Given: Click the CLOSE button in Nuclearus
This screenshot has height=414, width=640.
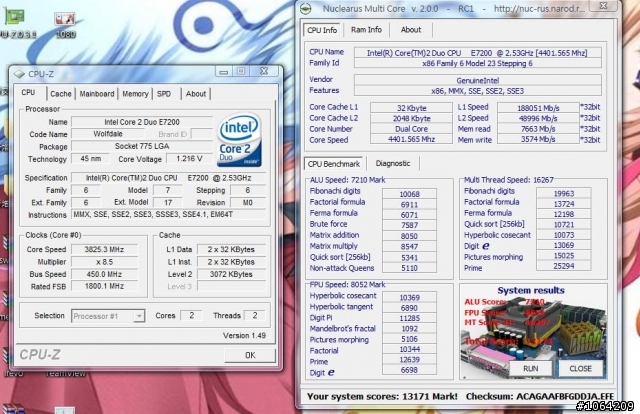Looking at the screenshot, I should click(580, 368).
